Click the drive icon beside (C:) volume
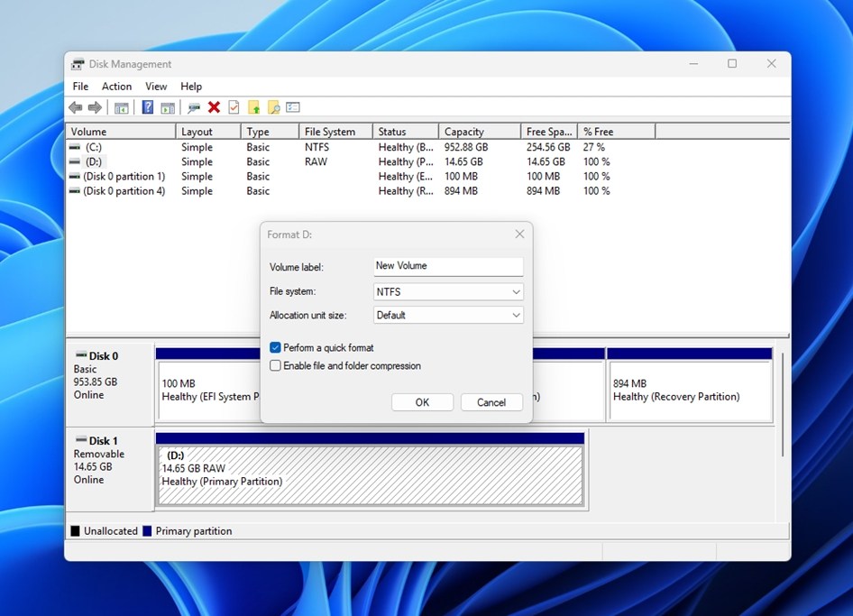The height and width of the screenshot is (616, 853). click(x=75, y=147)
